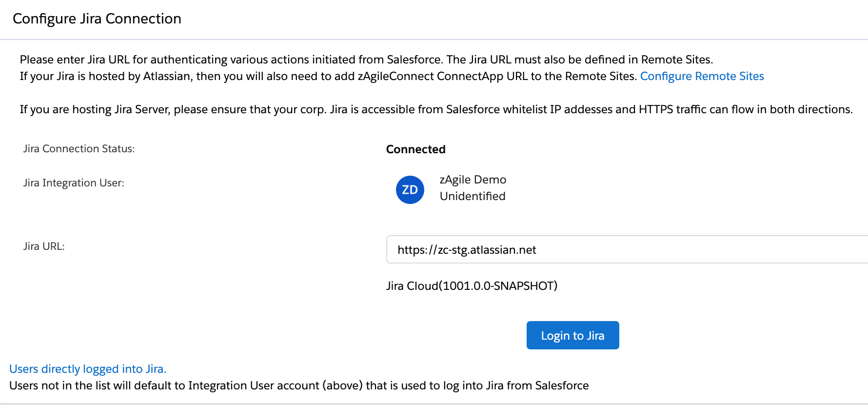Click the ZD integration user avatar
868x405 pixels.
(x=410, y=190)
